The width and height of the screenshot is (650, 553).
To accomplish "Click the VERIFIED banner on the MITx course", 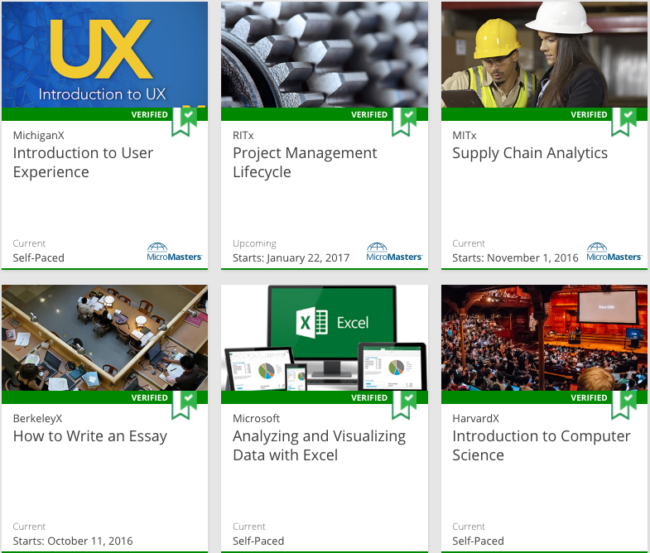I will click(x=544, y=114).
